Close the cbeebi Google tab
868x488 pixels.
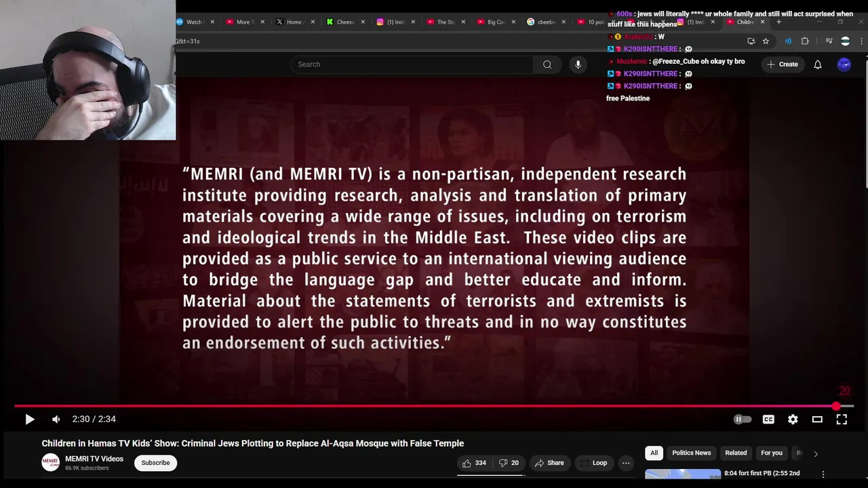coord(564,22)
